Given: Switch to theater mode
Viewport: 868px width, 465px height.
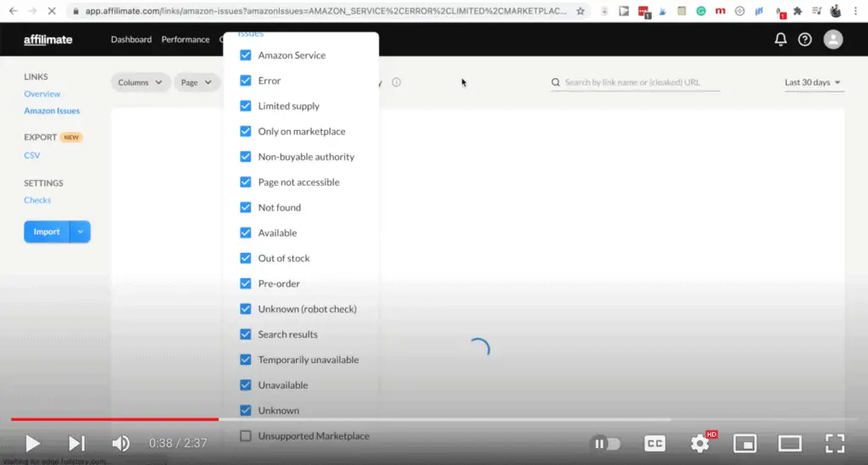Looking at the screenshot, I should [790, 443].
